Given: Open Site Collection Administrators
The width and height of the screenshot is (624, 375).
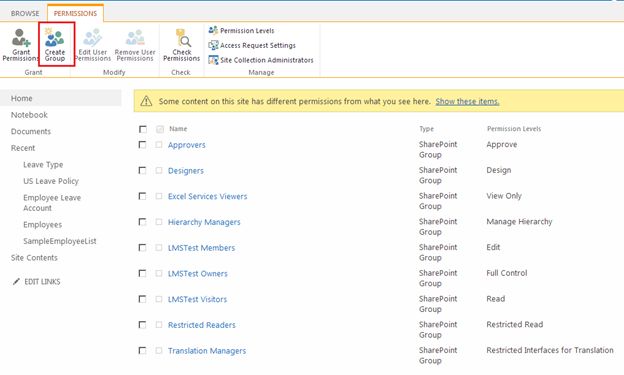Looking at the screenshot, I should [261, 60].
